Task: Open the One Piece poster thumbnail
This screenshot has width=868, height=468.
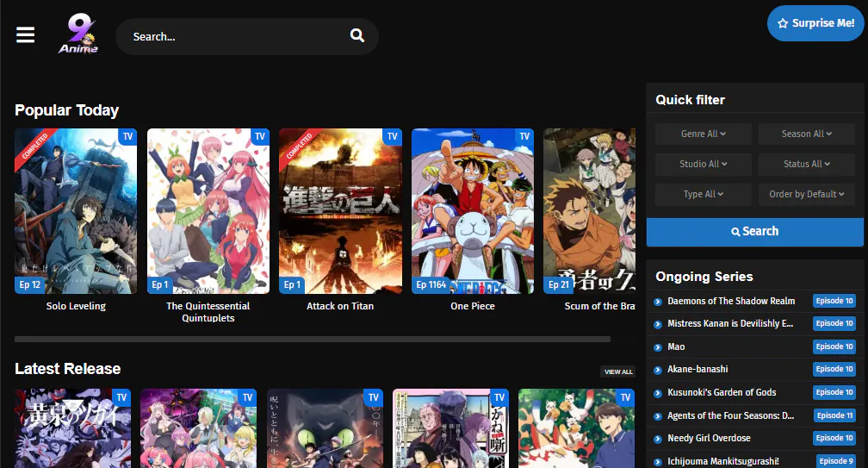Action: pos(473,211)
